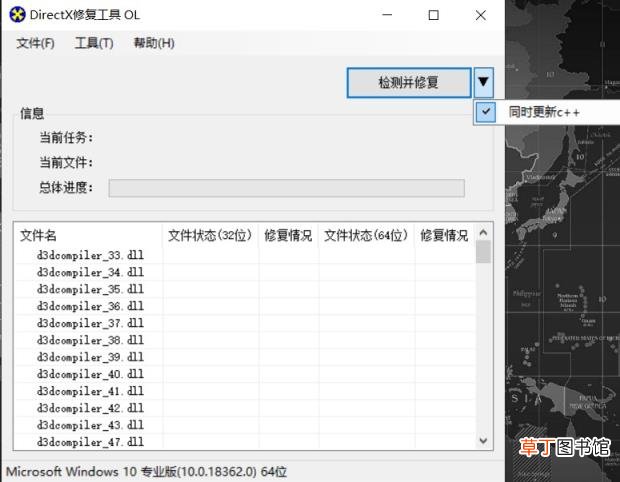Image resolution: width=620 pixels, height=482 pixels.
Task: Click the 修复情况 header after 32位 column
Action: tap(288, 235)
